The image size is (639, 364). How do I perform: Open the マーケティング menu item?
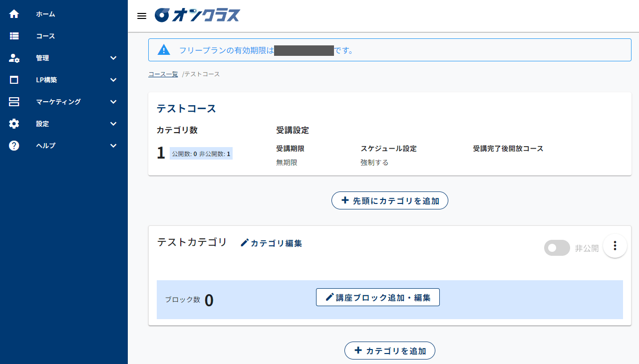(58, 102)
